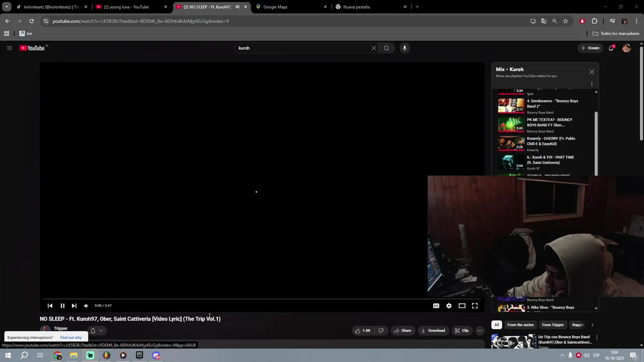Select the 'From Tripper' filter chip
This screenshot has height=362, width=644.
tap(553, 325)
